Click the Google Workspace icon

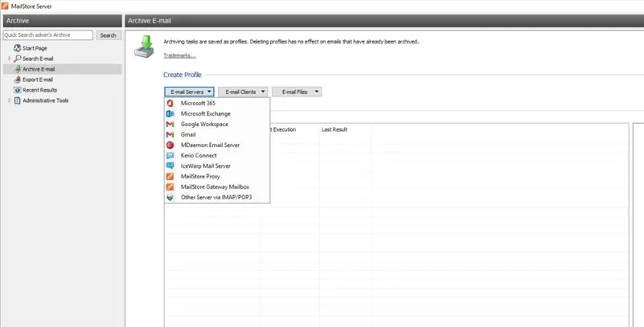(170, 125)
